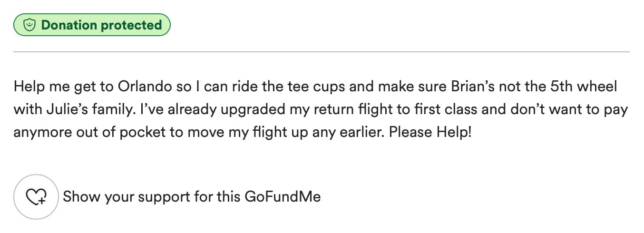The height and width of the screenshot is (233, 644).
Task: Click the word "protected" in the green badge
Action: 132,25
